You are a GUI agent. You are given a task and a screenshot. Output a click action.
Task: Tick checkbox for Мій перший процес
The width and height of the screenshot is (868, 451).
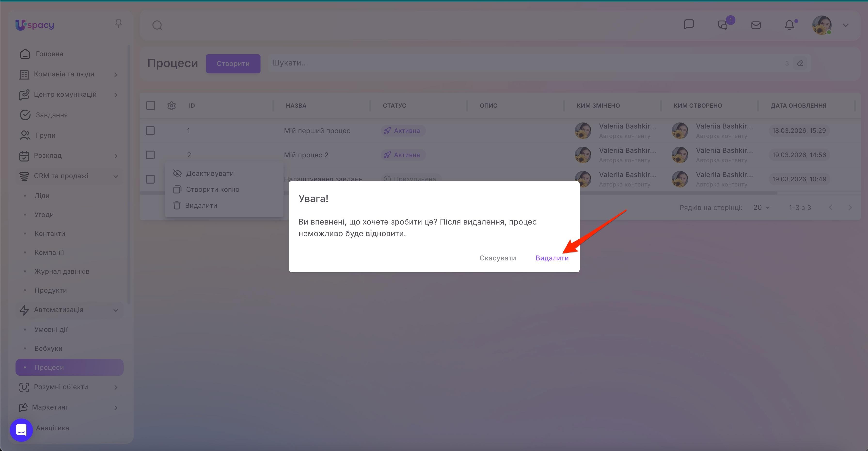[x=150, y=131]
